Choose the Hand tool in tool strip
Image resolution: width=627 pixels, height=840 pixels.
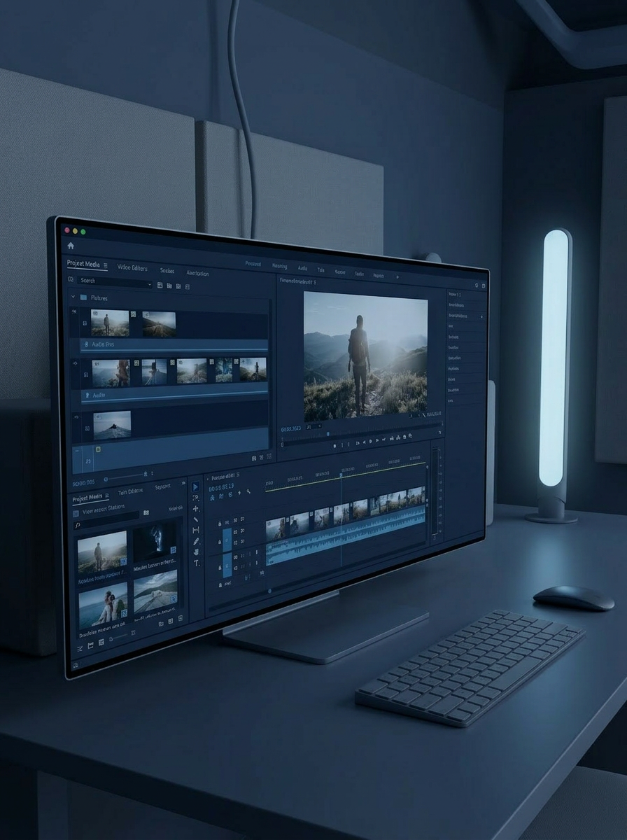coord(197,552)
